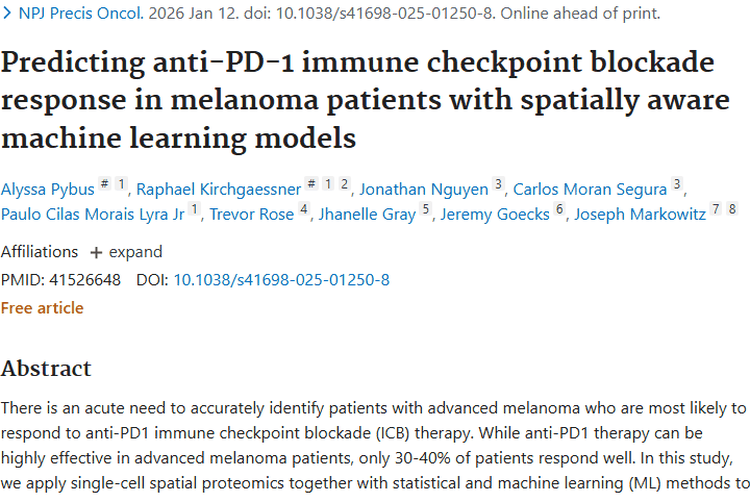Image resolution: width=750 pixels, height=500 pixels.
Task: Open author Alyssa Pybus's link
Action: click(x=48, y=188)
